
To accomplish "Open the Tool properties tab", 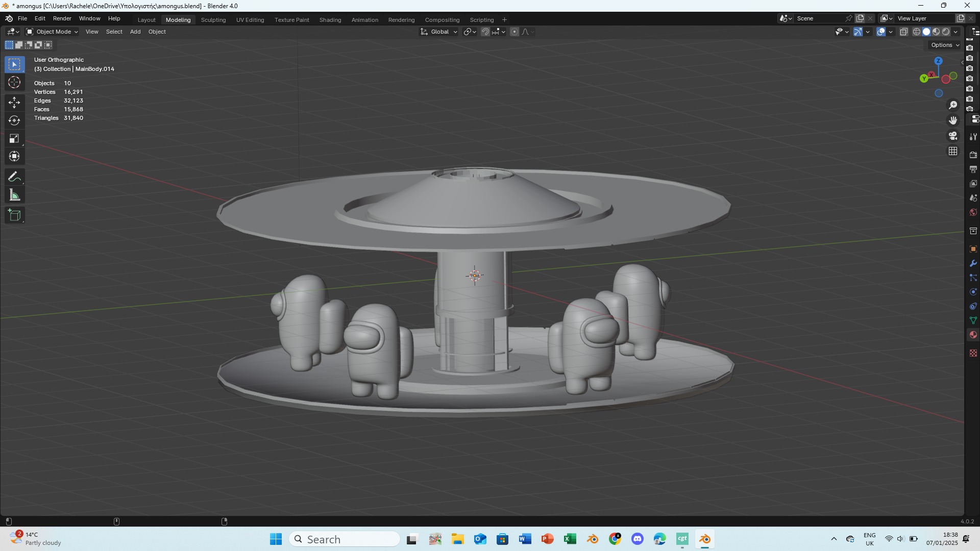I will pos(973,137).
